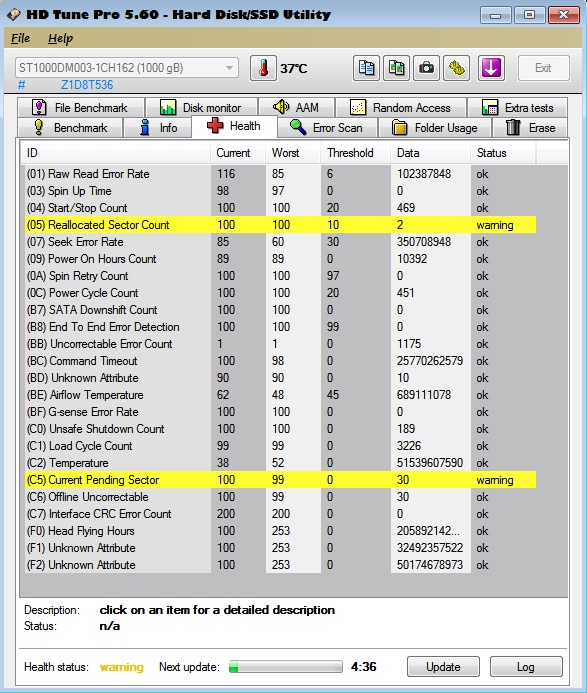Screen dimensions: 587x693
Task: Select the Command Timeout row
Action: tap(280, 361)
